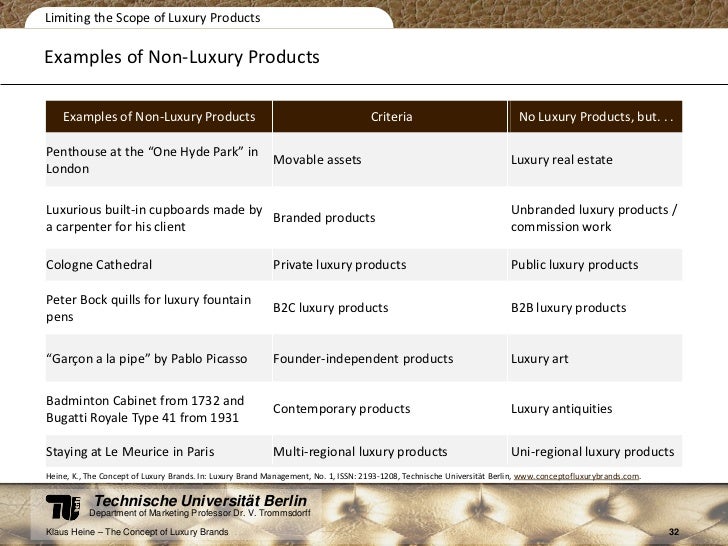Select the 'Peter Bock quills' cell
The height and width of the screenshot is (546, 728).
[x=159, y=307]
